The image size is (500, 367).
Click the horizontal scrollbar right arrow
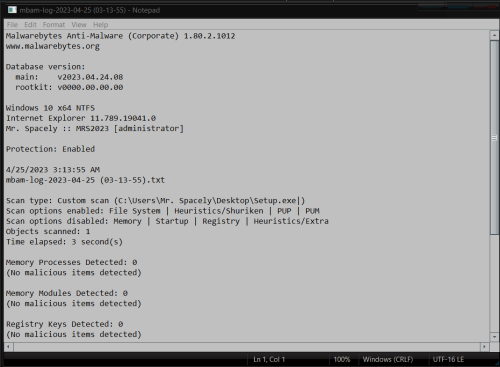[484, 347]
